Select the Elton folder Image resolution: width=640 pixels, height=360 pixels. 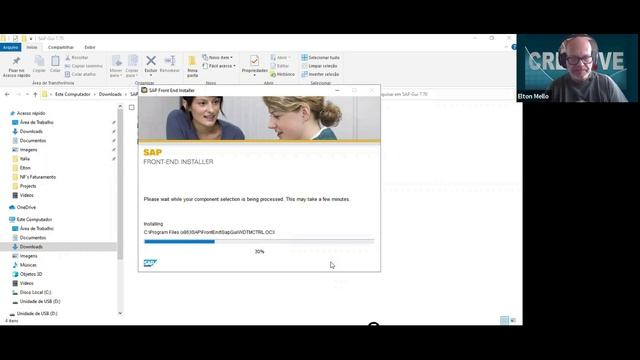[25, 168]
